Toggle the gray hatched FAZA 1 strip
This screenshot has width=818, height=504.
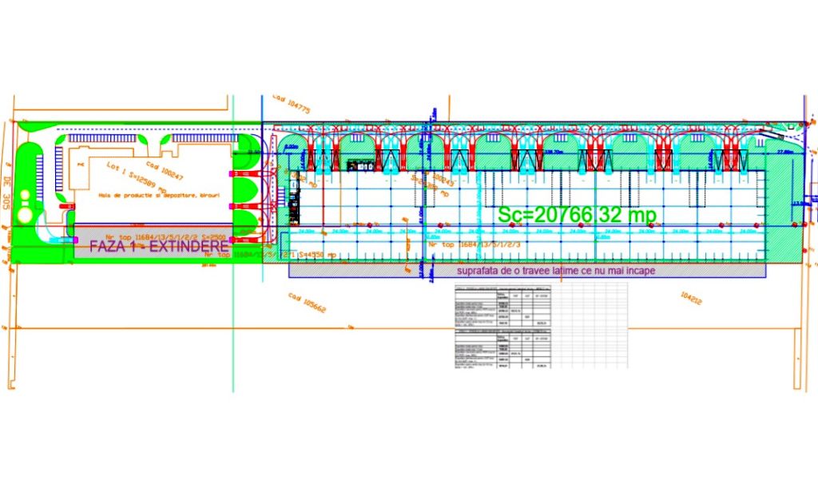153,234
